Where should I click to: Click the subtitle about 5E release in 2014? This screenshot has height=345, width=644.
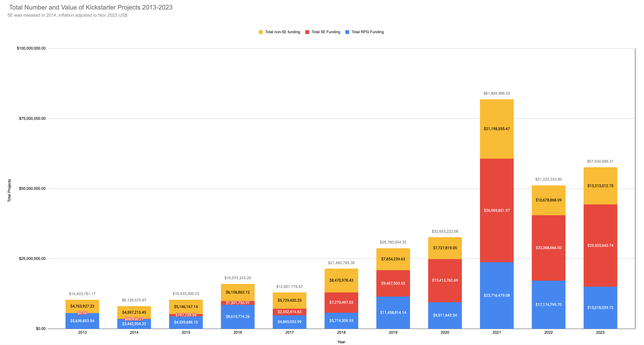tap(67, 15)
